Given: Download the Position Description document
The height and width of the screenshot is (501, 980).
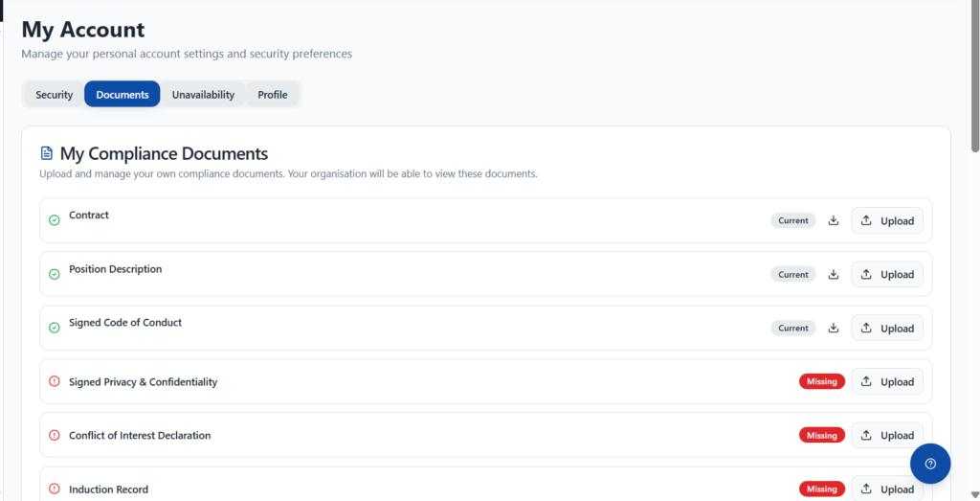Looking at the screenshot, I should tap(834, 274).
